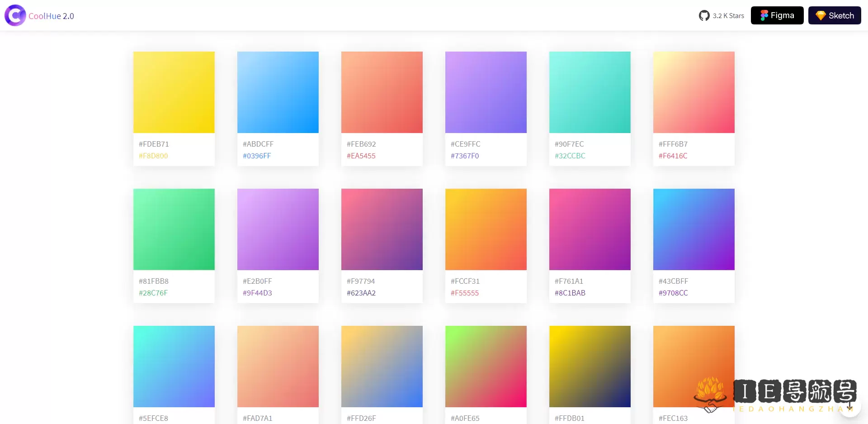The image size is (868, 424).
Task: Select the #0396FF hex code label
Action: coord(257,156)
